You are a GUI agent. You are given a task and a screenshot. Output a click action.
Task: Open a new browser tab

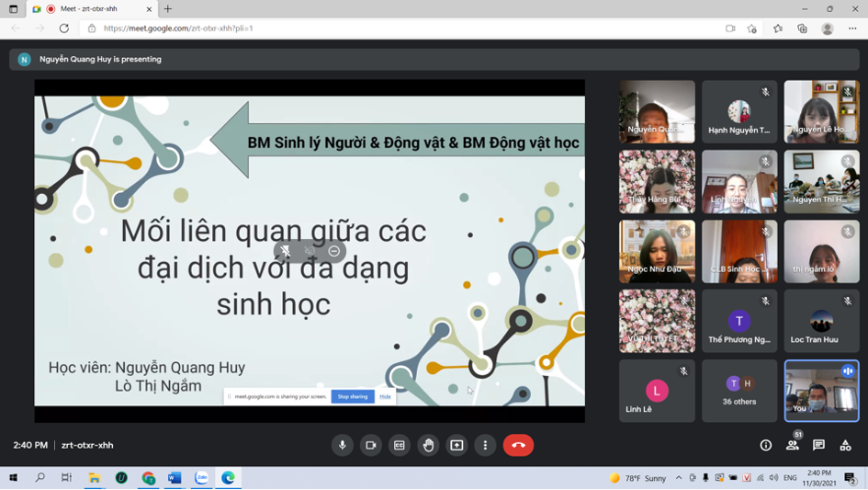tap(168, 9)
